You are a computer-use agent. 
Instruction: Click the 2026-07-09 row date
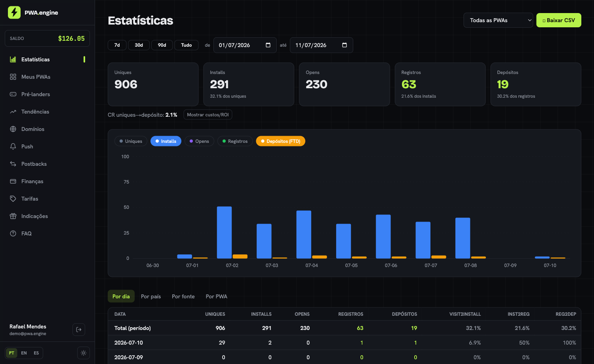[129, 357]
